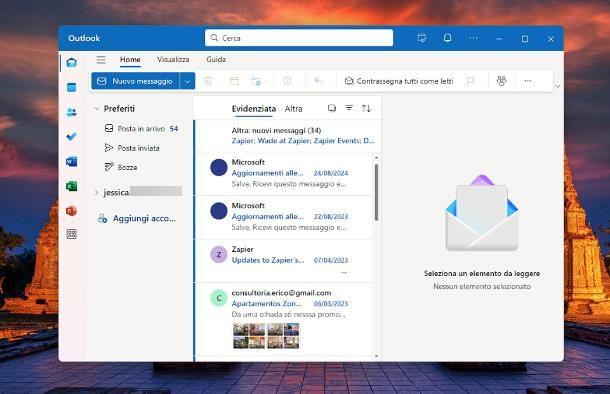
Task: Open Zapier email Updates to Zapier's
Action: pyautogui.click(x=284, y=261)
